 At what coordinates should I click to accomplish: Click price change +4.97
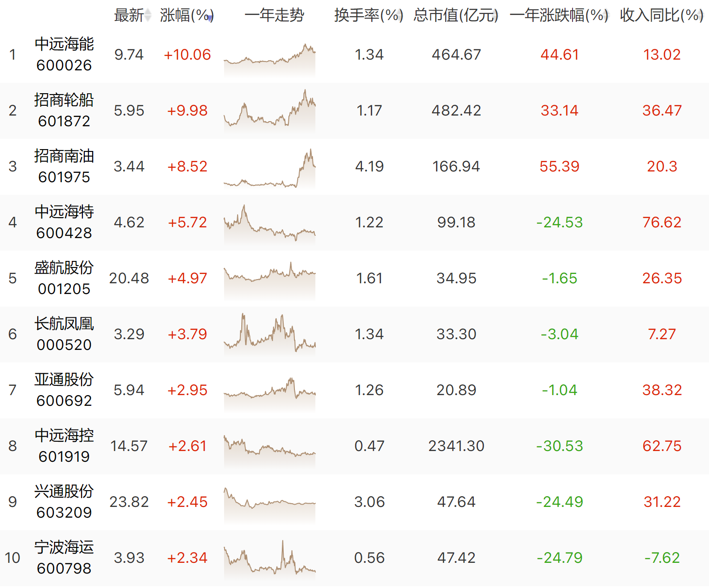tap(187, 278)
